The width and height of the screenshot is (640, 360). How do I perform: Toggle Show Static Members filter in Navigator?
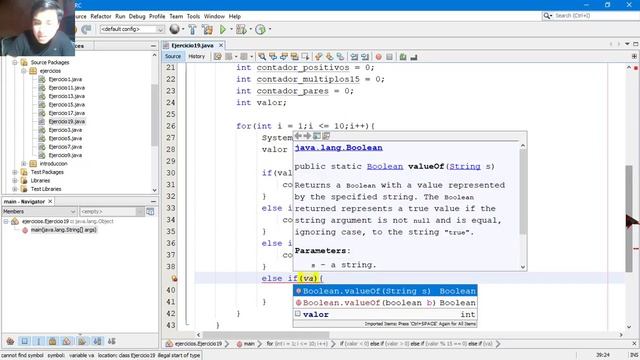coord(39,341)
